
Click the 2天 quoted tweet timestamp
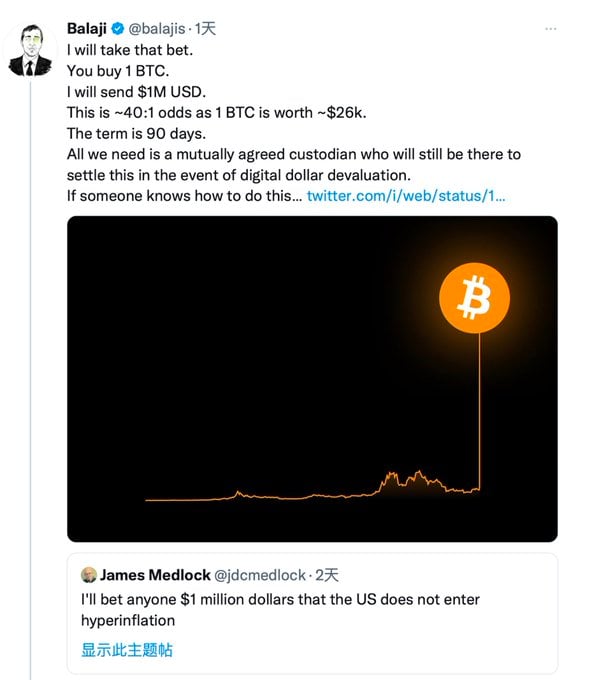[326, 575]
